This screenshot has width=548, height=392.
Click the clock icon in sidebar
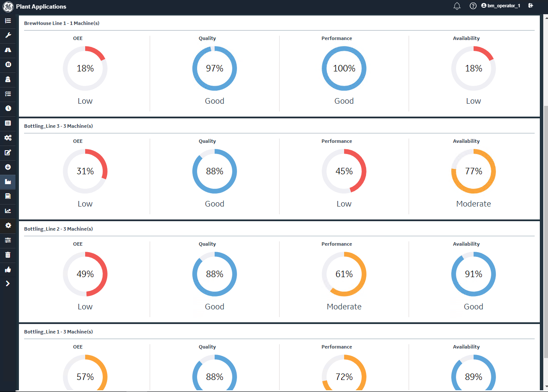(x=8, y=108)
